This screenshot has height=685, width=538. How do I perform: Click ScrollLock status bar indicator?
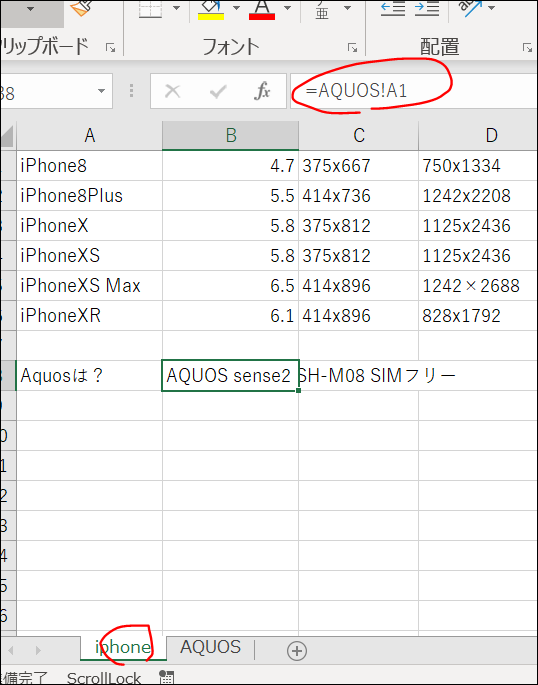click(x=103, y=678)
